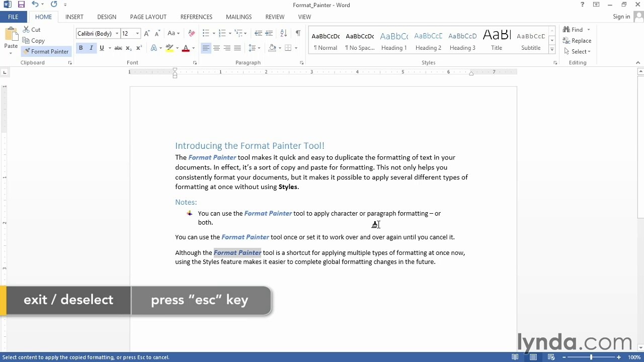Click the zoom slider handle

coord(591,357)
